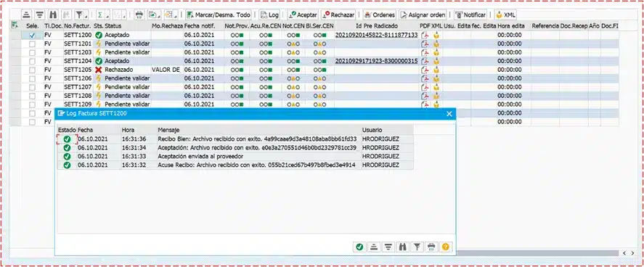Check the selection checkbox for SETT1205
This screenshot has width=644, height=267.
click(32, 70)
